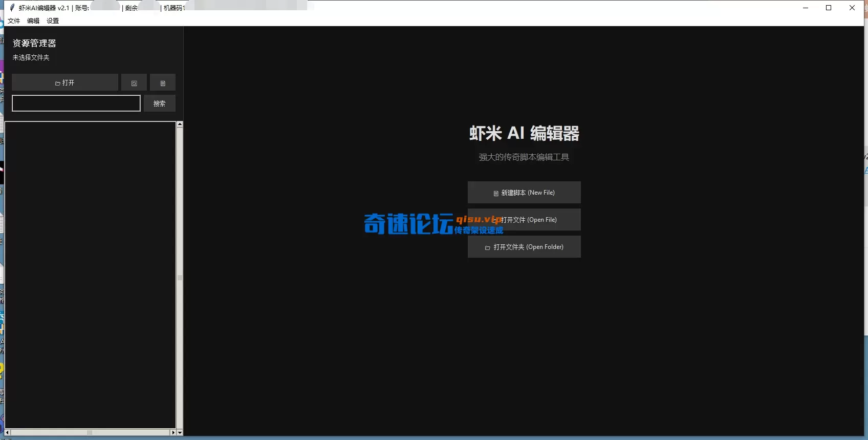
Task: Click the 未选择文件夹 status text
Action: coord(31,57)
